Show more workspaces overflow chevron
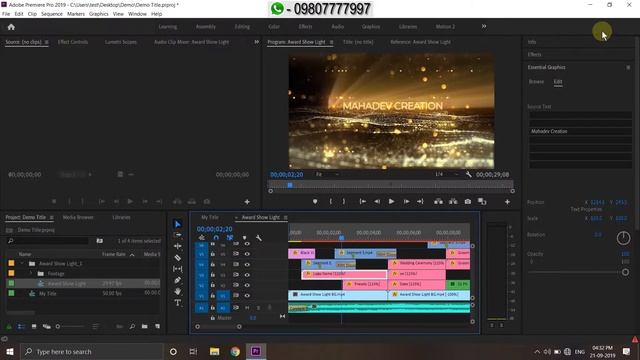Viewport: 640px width, 360px height. 484,26
